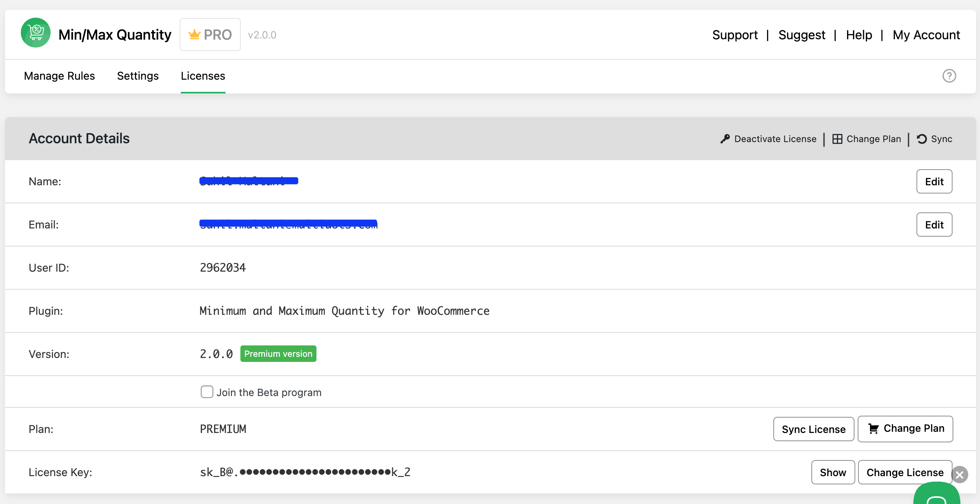Open the Manage Rules tab
The height and width of the screenshot is (504, 980).
[x=59, y=76]
